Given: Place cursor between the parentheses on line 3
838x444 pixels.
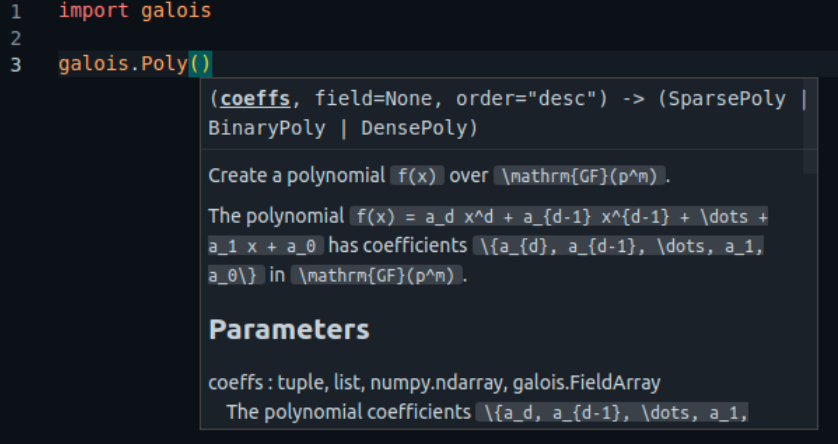Looking at the screenshot, I should [200, 64].
